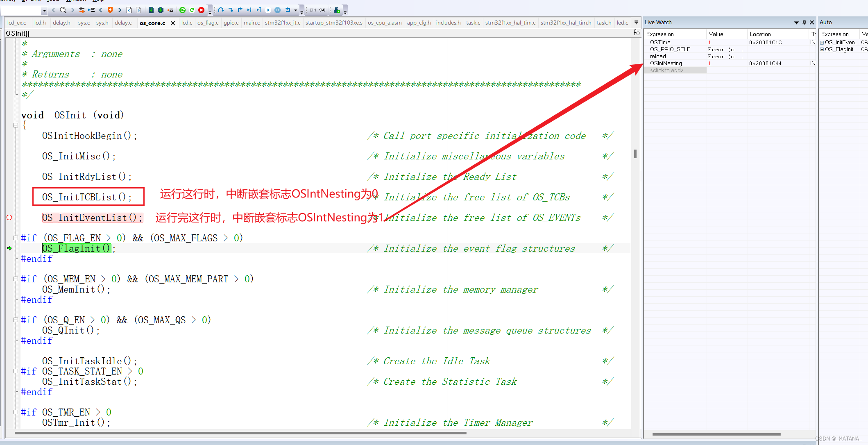Pin the Live Watch panel

pyautogui.click(x=804, y=22)
